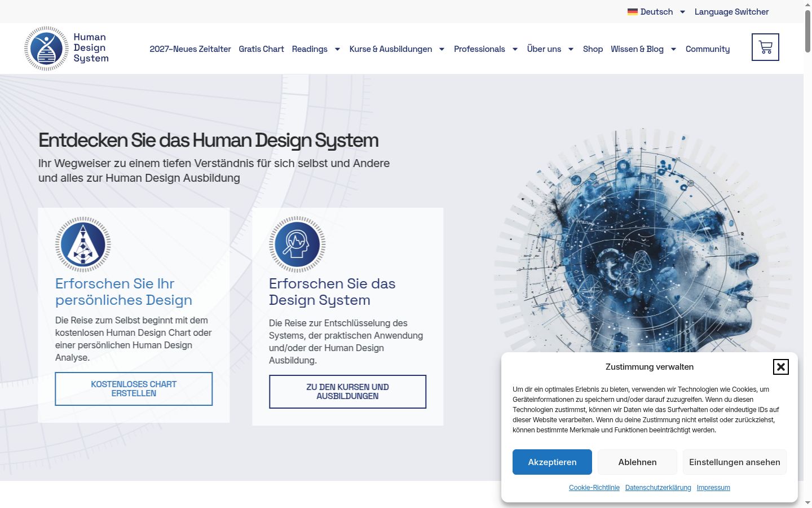Screen dimensions: 812x508
Task: Expand the Readings submenu arrow
Action: tap(337, 49)
